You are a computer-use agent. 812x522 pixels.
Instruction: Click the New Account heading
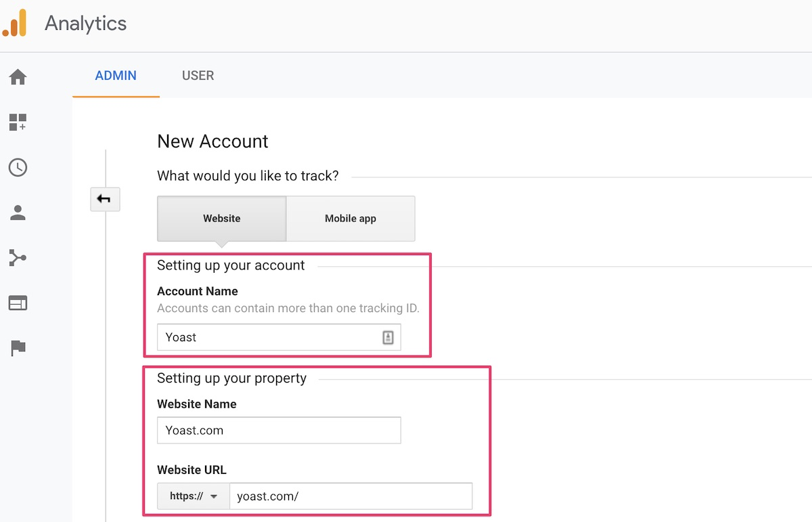coord(212,142)
